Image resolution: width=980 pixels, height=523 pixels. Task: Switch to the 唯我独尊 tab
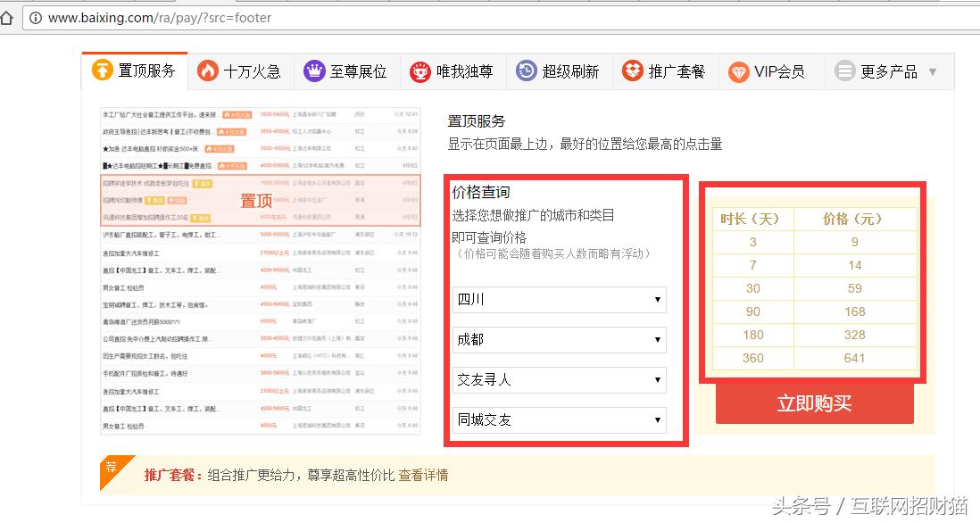point(453,71)
